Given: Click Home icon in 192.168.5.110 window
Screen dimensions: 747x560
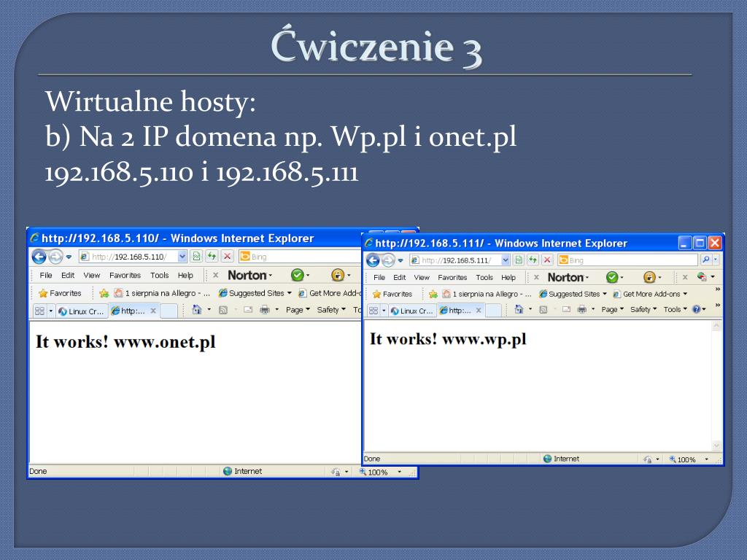Looking at the screenshot, I should (196, 309).
